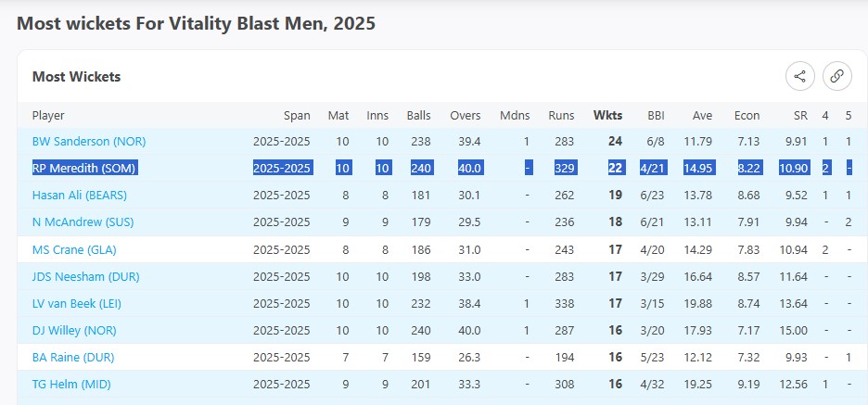Click highlighted economy 8.22 in RP Meredith row
The width and height of the screenshot is (868, 405).
pyautogui.click(x=748, y=168)
